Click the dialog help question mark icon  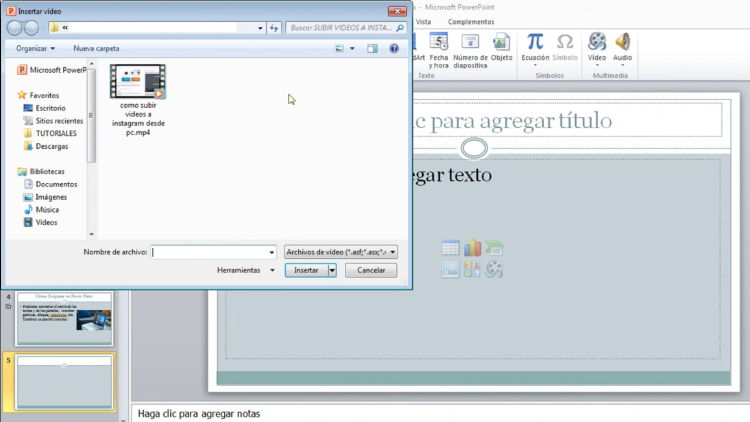tap(394, 48)
